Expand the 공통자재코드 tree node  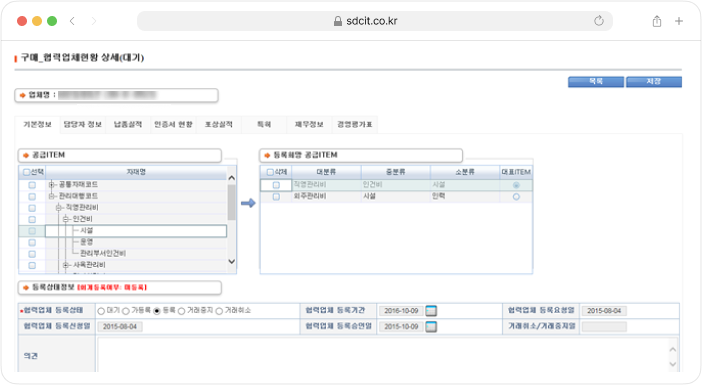click(51, 184)
